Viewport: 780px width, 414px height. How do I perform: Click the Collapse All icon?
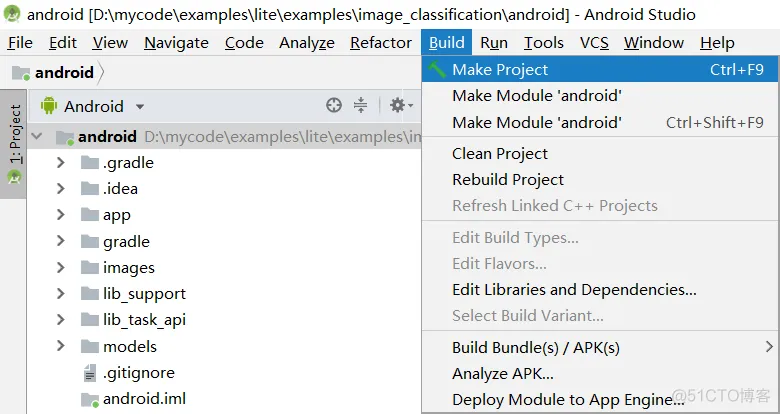(360, 105)
